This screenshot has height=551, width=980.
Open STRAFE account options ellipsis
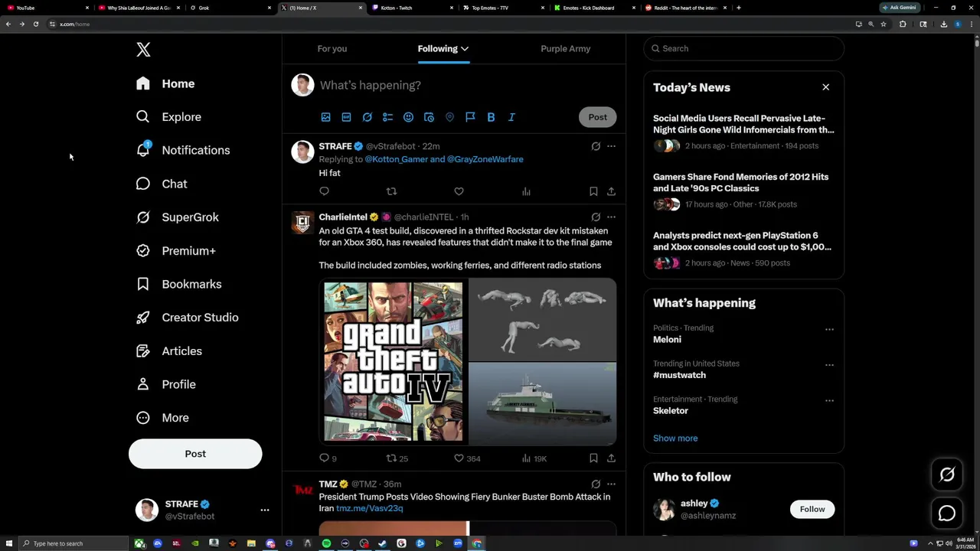265,510
